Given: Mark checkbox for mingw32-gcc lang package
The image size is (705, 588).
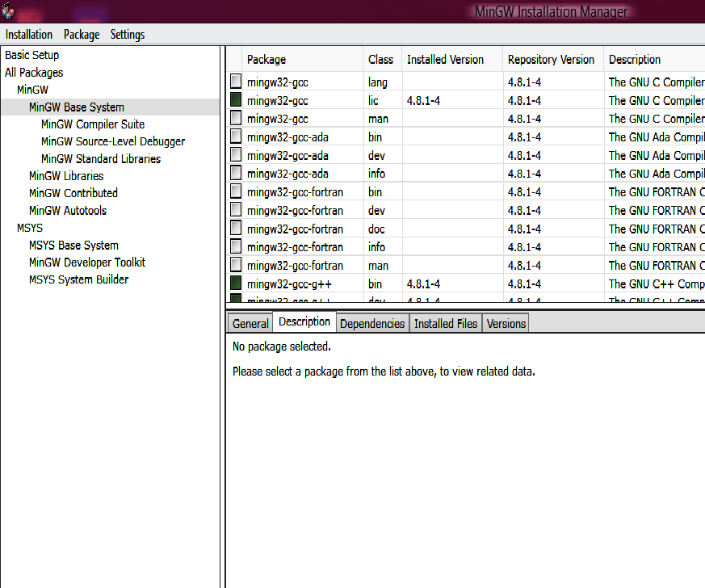Looking at the screenshot, I should pyautogui.click(x=236, y=82).
